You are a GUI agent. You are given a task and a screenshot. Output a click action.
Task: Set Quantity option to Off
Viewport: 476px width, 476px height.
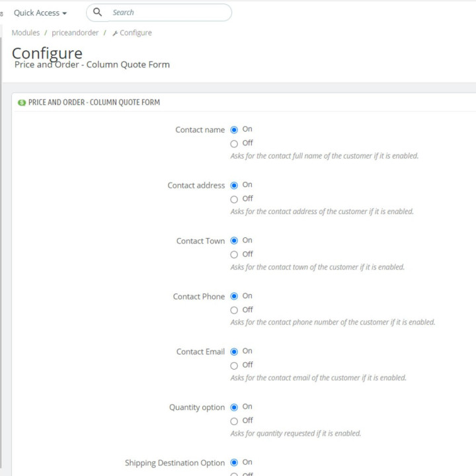pyautogui.click(x=234, y=421)
